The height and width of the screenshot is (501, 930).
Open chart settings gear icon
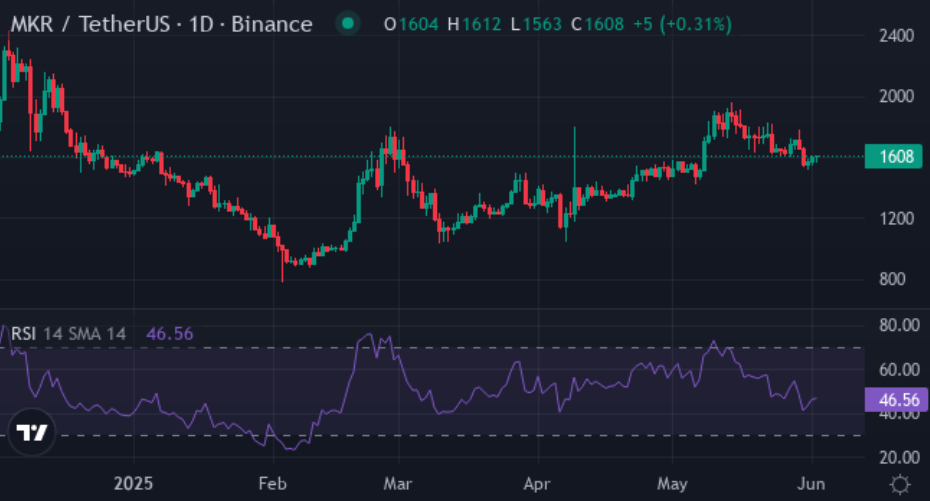pyautogui.click(x=900, y=484)
